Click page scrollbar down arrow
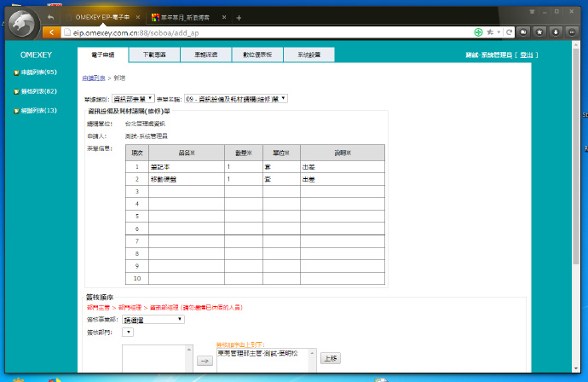This screenshot has width=588, height=382. [576, 369]
